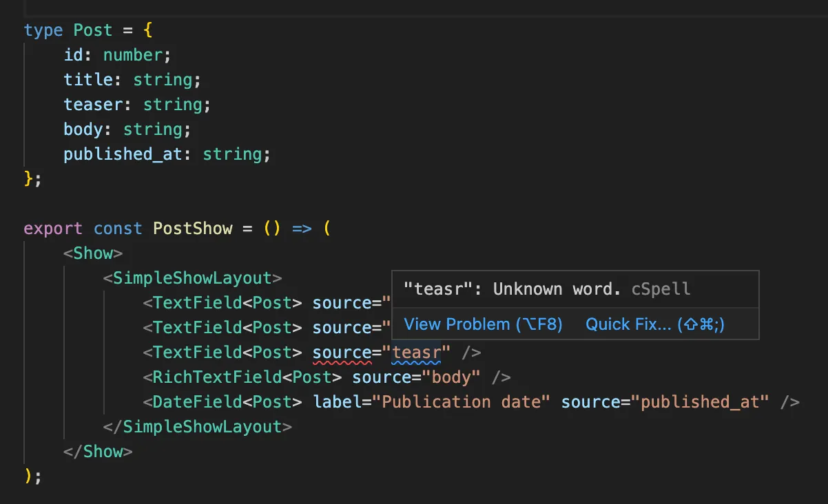Click the closing Show tag
828x504 pixels.
pos(99,451)
